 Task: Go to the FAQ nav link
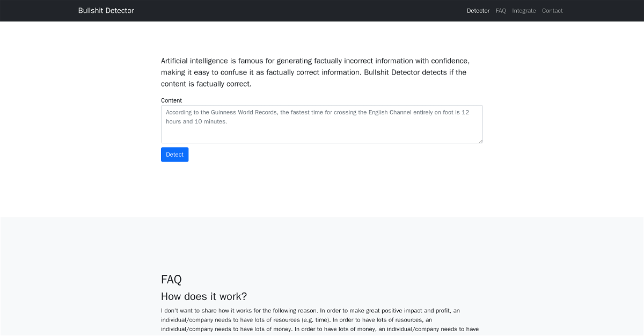(x=501, y=11)
